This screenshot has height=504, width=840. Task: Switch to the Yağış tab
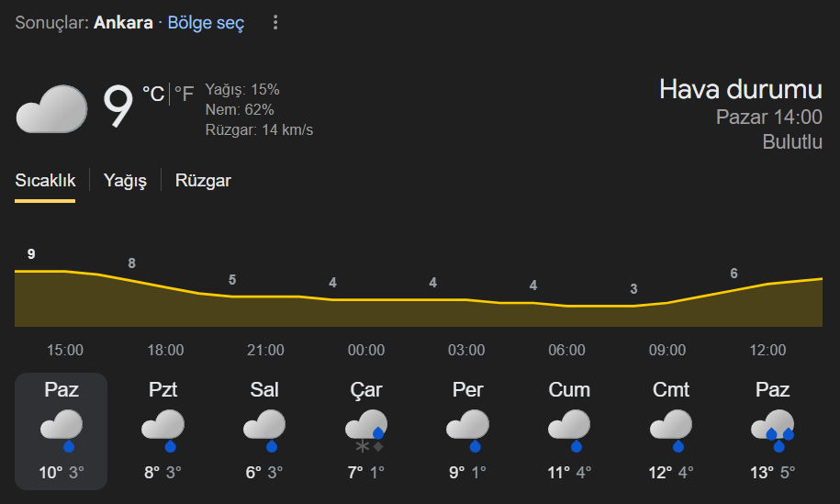click(125, 181)
